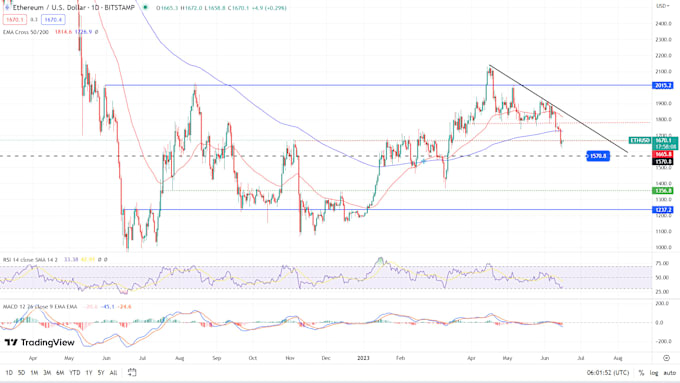Screen dimensions: 680x383
Task: Toggle auto scale mode
Action: point(670,373)
